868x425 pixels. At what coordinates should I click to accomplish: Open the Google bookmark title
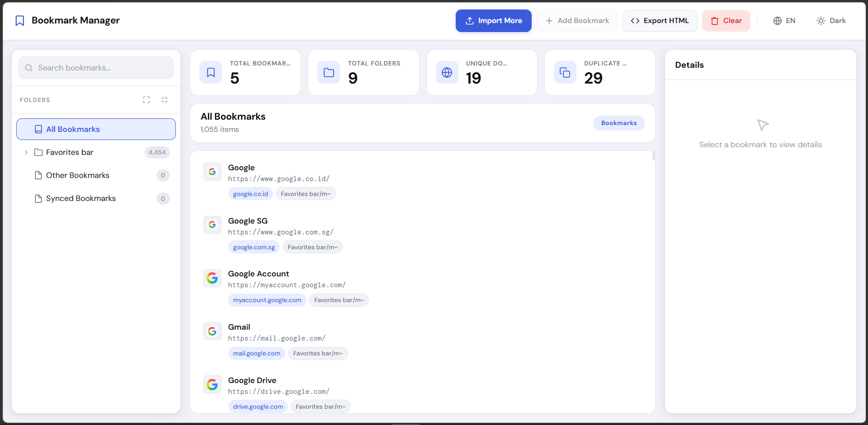tap(241, 168)
